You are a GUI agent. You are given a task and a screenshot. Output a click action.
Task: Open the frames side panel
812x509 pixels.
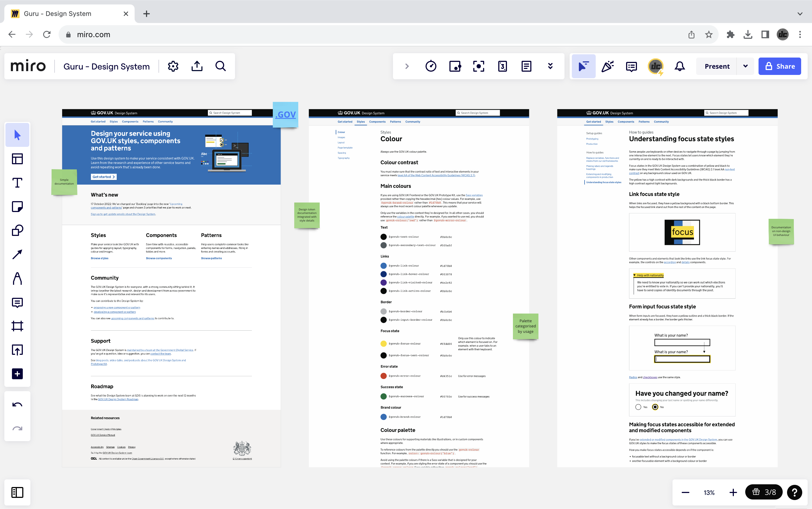coord(17,492)
